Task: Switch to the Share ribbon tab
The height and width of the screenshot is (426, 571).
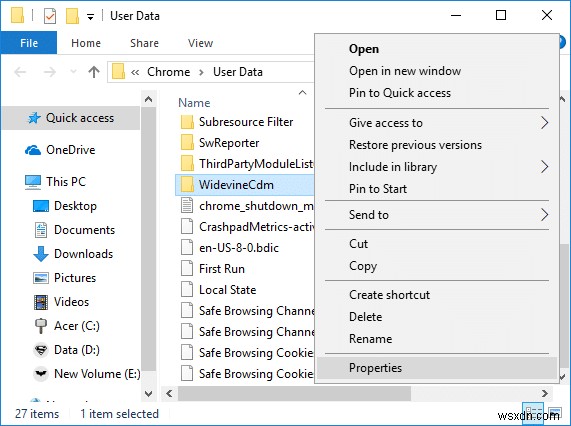Action: pyautogui.click(x=144, y=43)
